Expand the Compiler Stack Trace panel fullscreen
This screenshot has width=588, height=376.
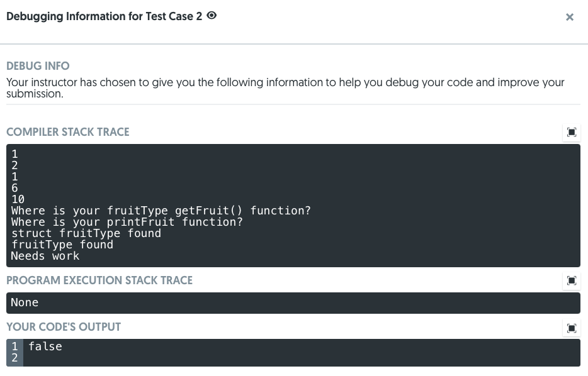[x=572, y=132]
